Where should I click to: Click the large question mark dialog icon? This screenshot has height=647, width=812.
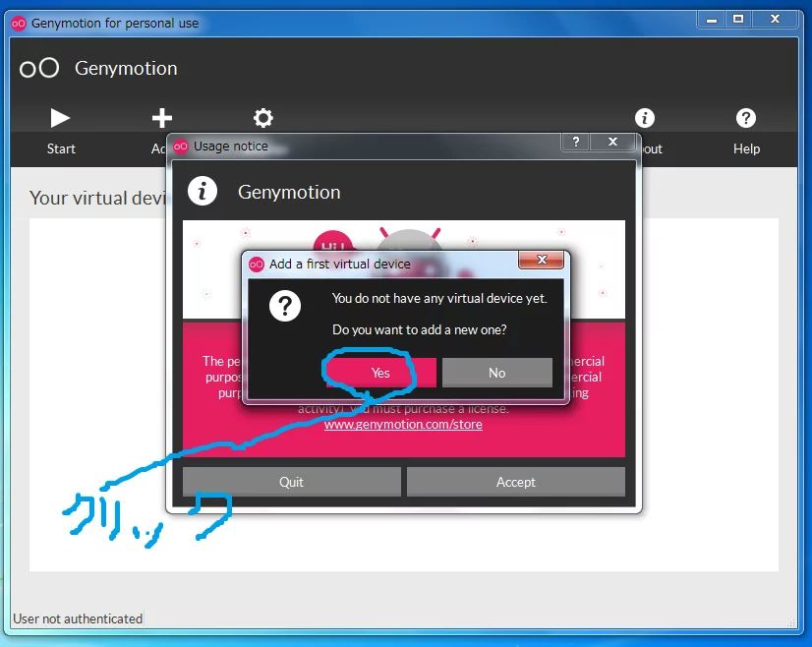[285, 307]
